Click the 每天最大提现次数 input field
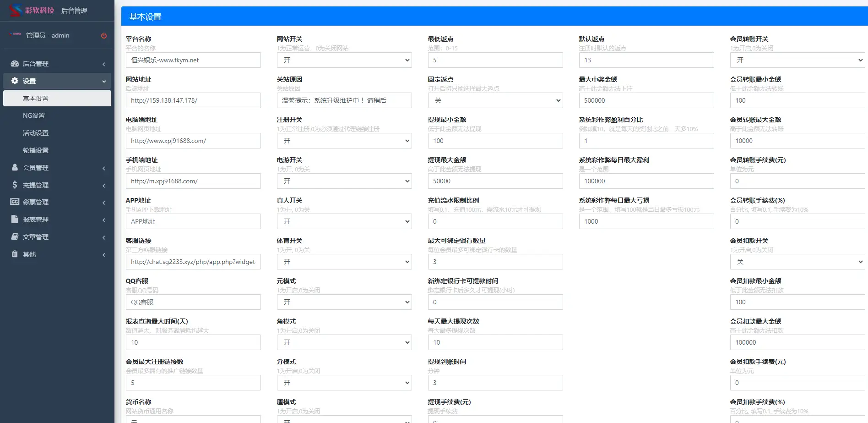868x423 pixels. coord(495,342)
